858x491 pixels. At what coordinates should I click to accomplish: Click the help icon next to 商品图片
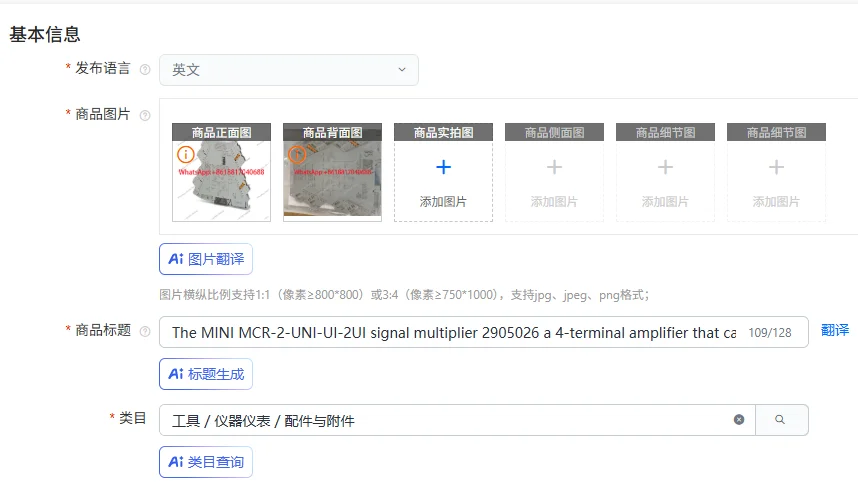(145, 115)
